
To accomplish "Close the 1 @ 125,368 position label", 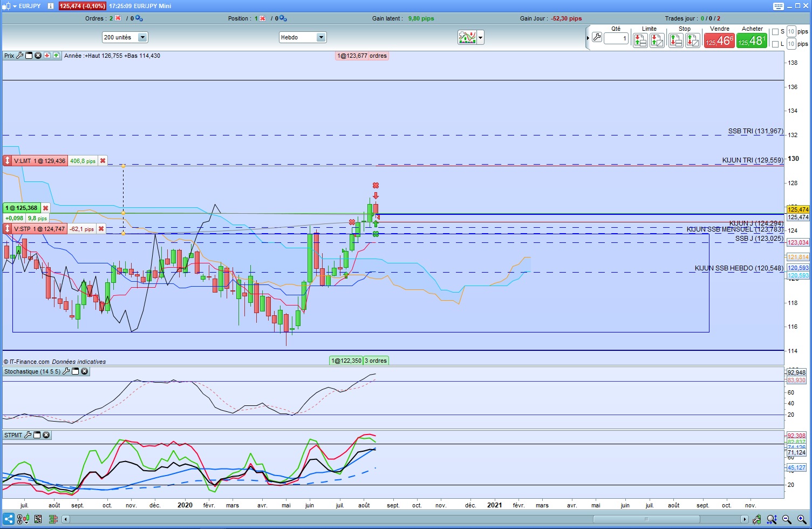I will coord(45,208).
